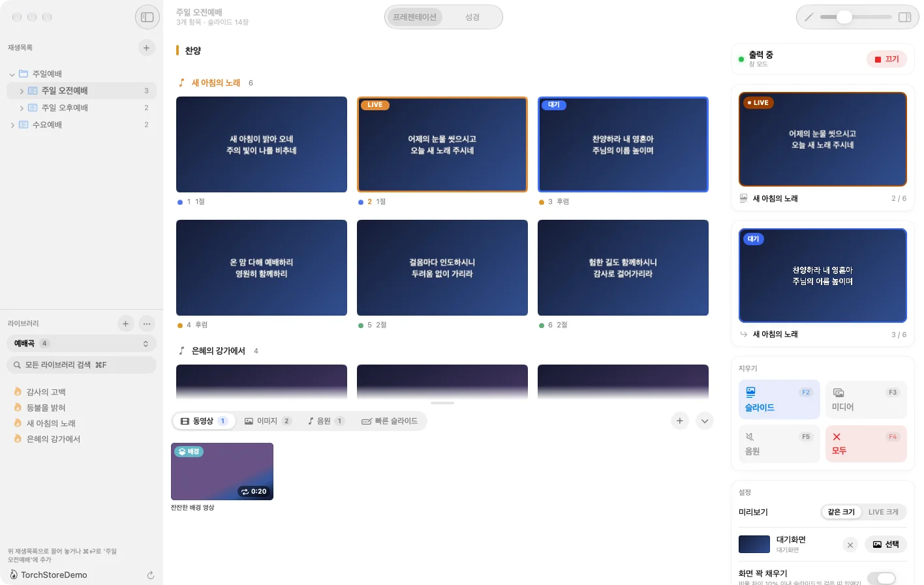Switch to 동영상 media tab
924x585 pixels.
pos(204,421)
